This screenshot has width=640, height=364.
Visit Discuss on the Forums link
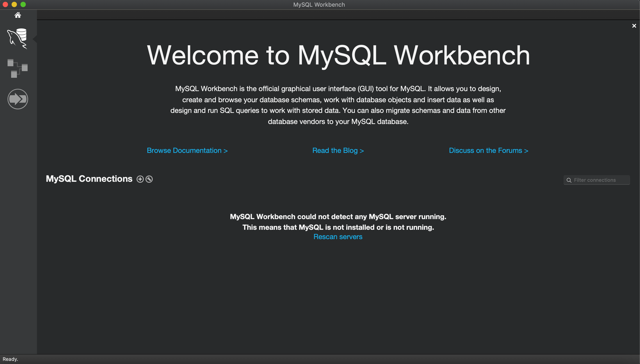tap(488, 150)
